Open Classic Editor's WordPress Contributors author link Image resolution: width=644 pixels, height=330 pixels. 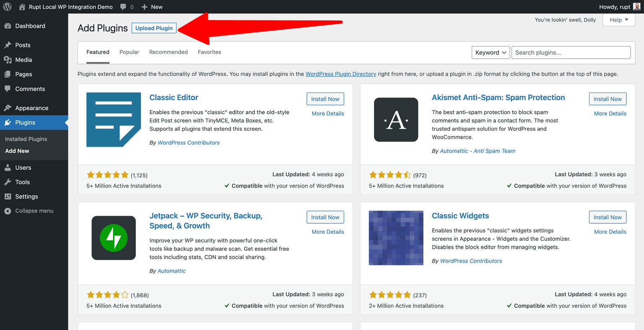click(x=189, y=142)
